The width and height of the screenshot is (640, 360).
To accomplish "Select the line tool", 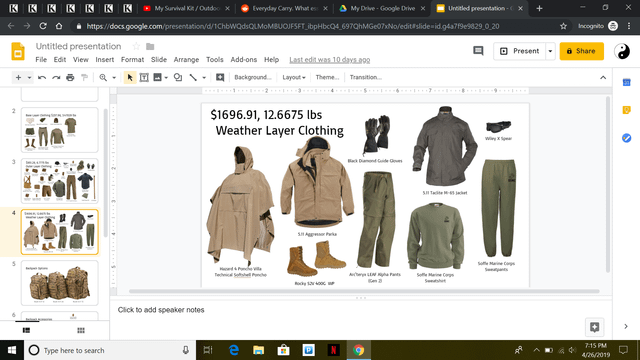I will 193,78.
